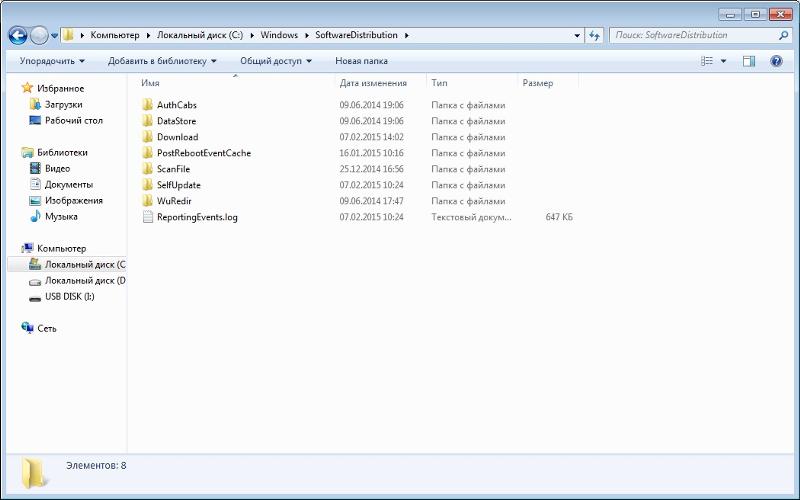Image resolution: width=800 pixels, height=500 pixels.
Task: Open the view options dropdown arrow
Action: point(723,61)
